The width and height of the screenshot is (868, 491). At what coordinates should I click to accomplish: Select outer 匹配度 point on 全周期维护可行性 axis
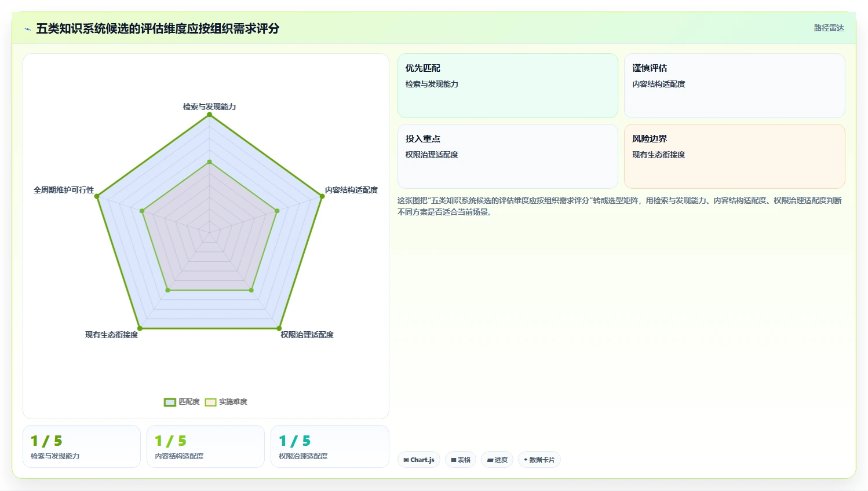coord(97,196)
